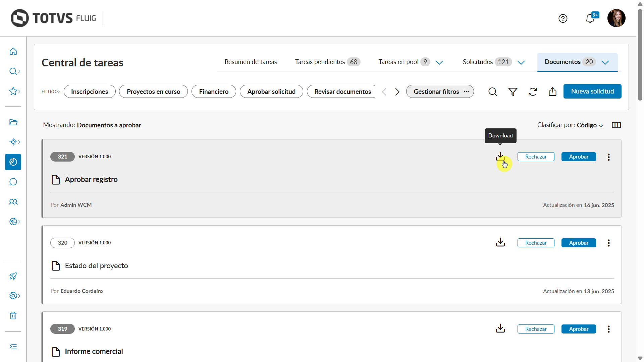Toggle the column layout view icon

point(616,125)
